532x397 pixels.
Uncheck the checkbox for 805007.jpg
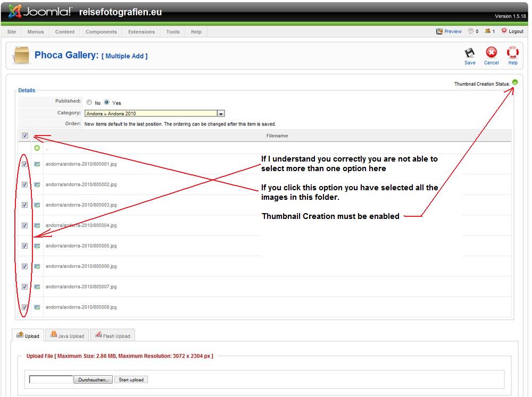point(25,287)
